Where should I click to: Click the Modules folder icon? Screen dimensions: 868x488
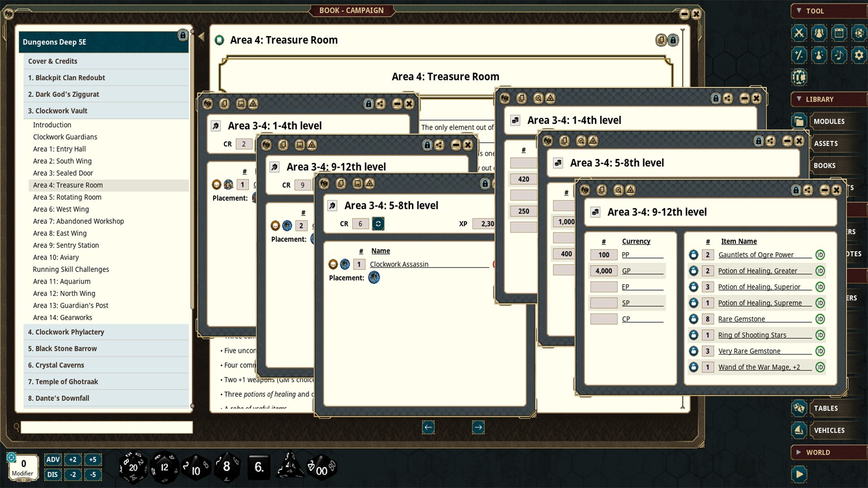click(x=799, y=121)
